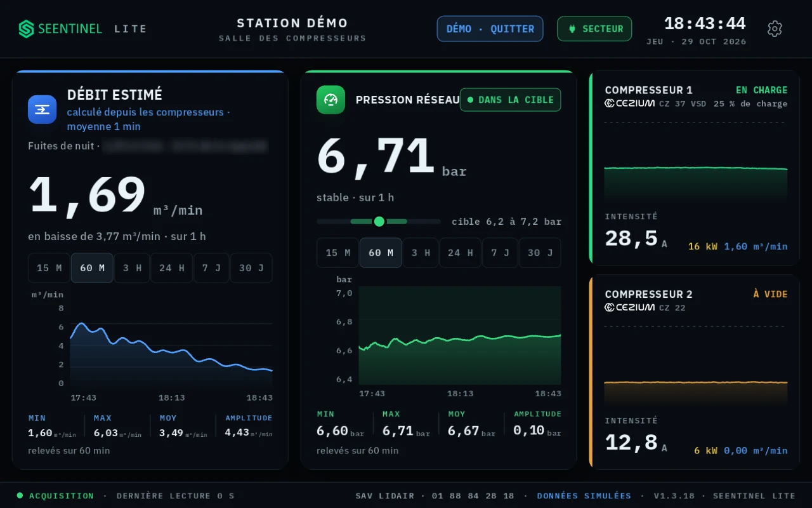Click the Secteur power button

(594, 29)
